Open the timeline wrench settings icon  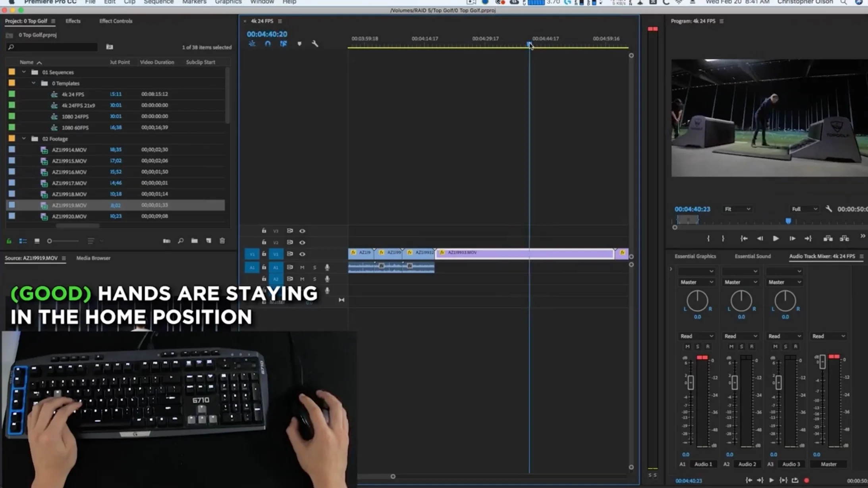315,44
